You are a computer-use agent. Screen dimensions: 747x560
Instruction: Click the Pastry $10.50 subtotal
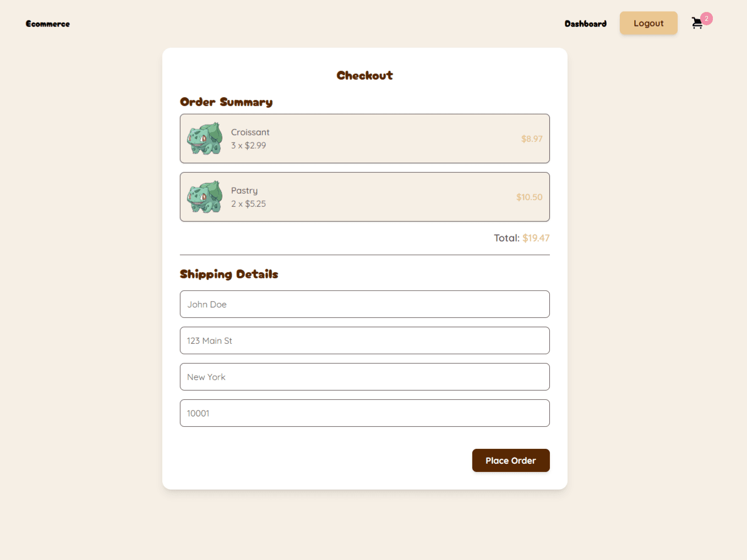530,197
